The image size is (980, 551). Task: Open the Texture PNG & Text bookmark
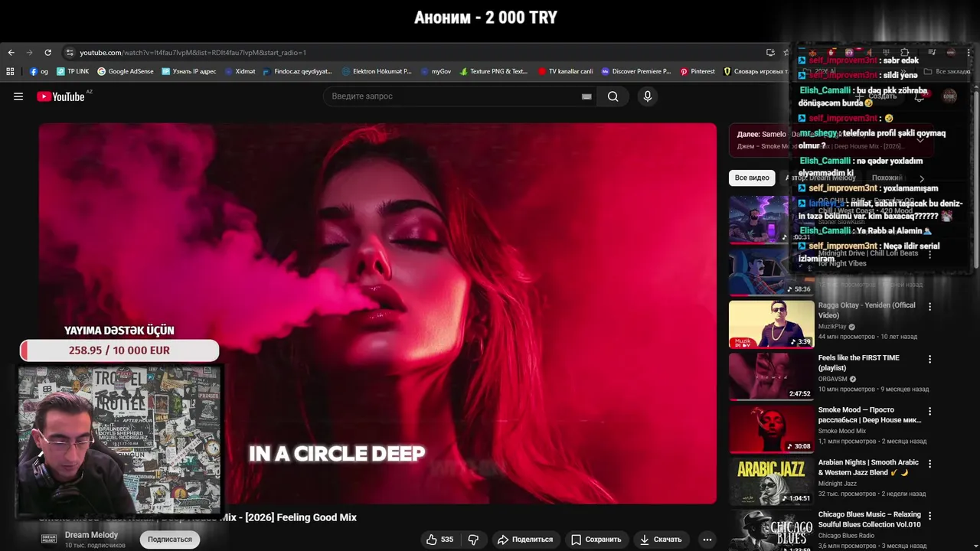coord(494,71)
